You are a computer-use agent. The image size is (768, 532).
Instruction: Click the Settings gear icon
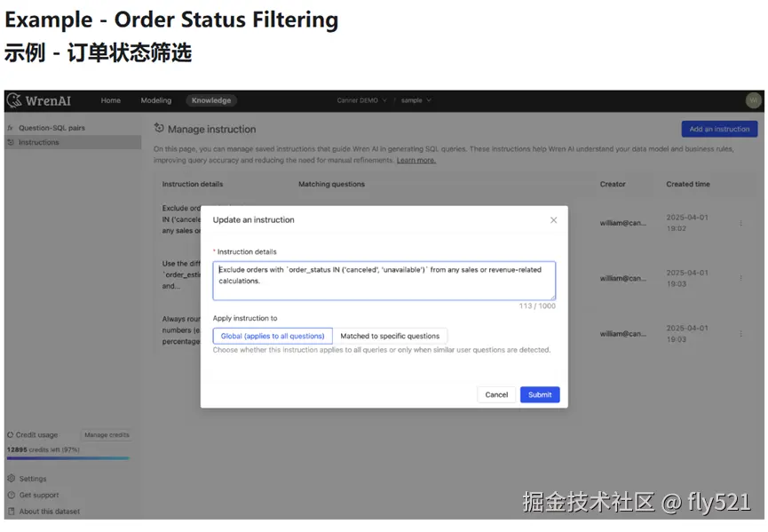[12, 479]
